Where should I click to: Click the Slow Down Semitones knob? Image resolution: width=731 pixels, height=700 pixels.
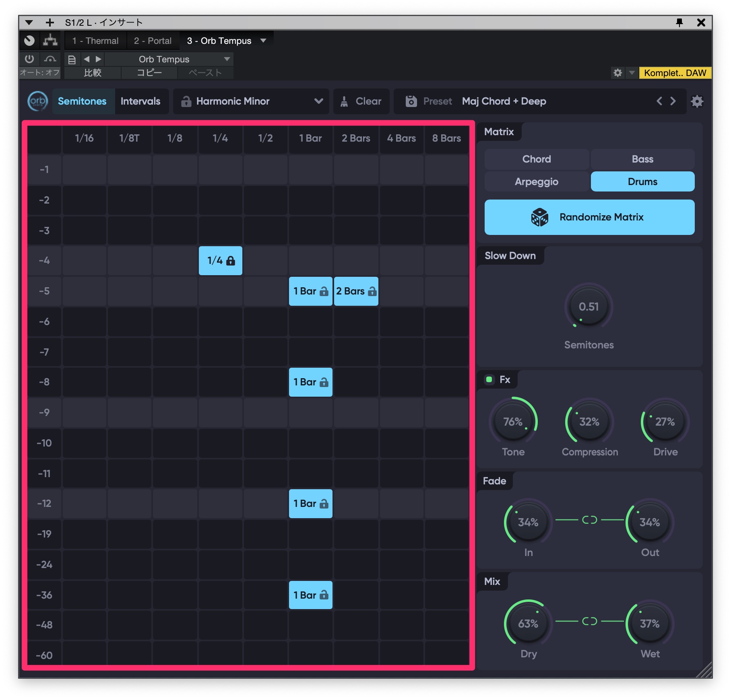click(x=589, y=307)
